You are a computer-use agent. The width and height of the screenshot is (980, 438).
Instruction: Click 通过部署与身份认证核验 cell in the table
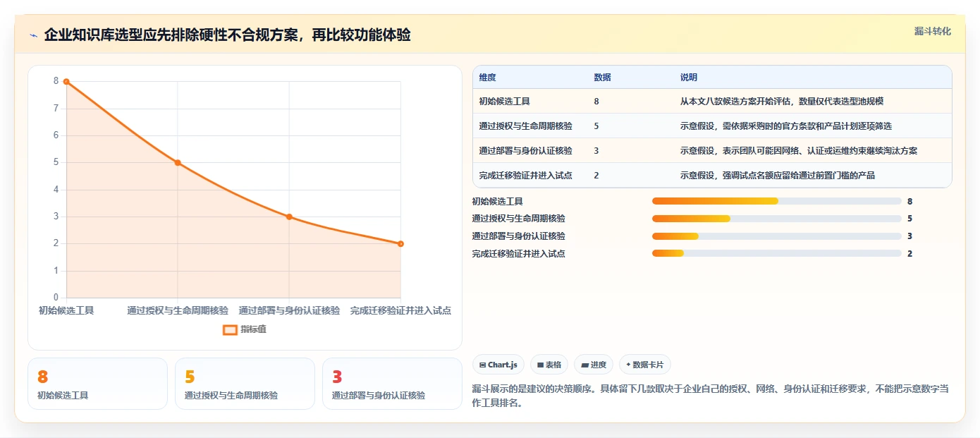click(525, 151)
